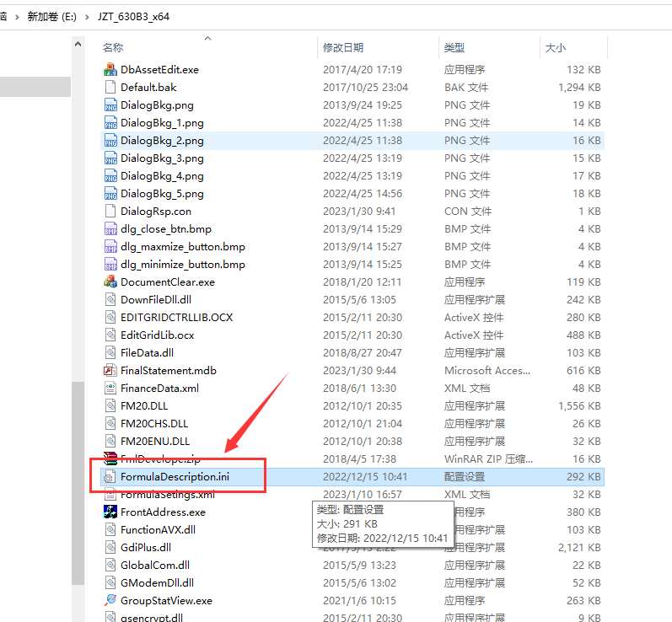Viewport: 672px width, 622px height.
Task: Click the FinanceData.xml file name
Action: [x=160, y=388]
